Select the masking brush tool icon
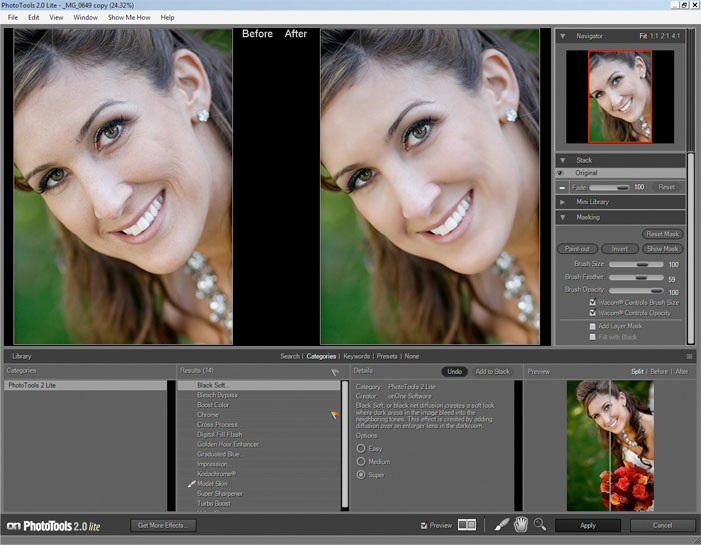This screenshot has width=701, height=545. [501, 524]
